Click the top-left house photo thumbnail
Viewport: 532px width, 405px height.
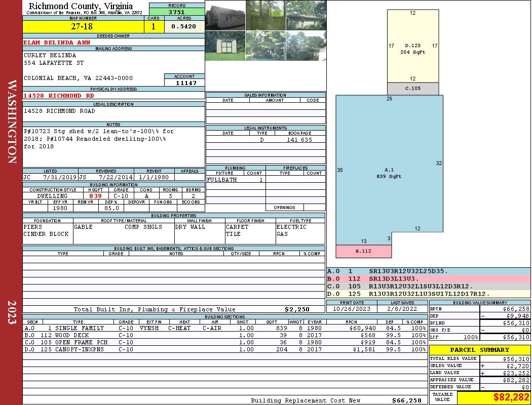point(225,15)
